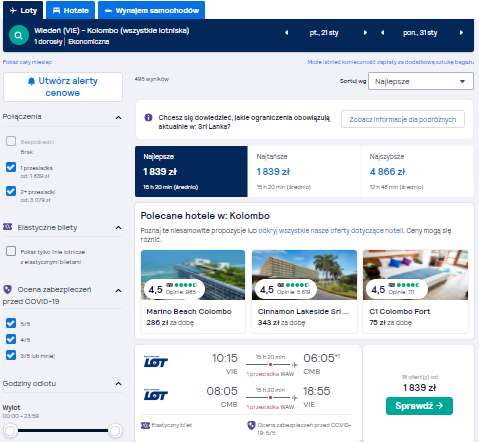479x442 pixels.
Task: Collapse the Godziny odlotu section
Action: click(118, 384)
